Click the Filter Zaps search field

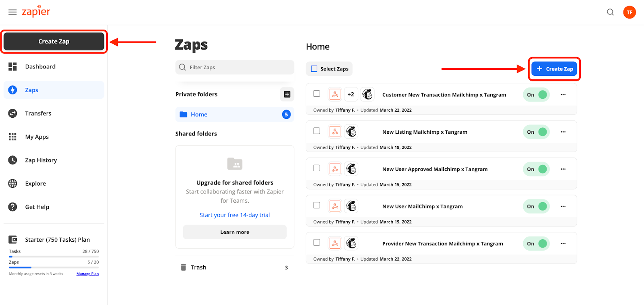coord(235,67)
